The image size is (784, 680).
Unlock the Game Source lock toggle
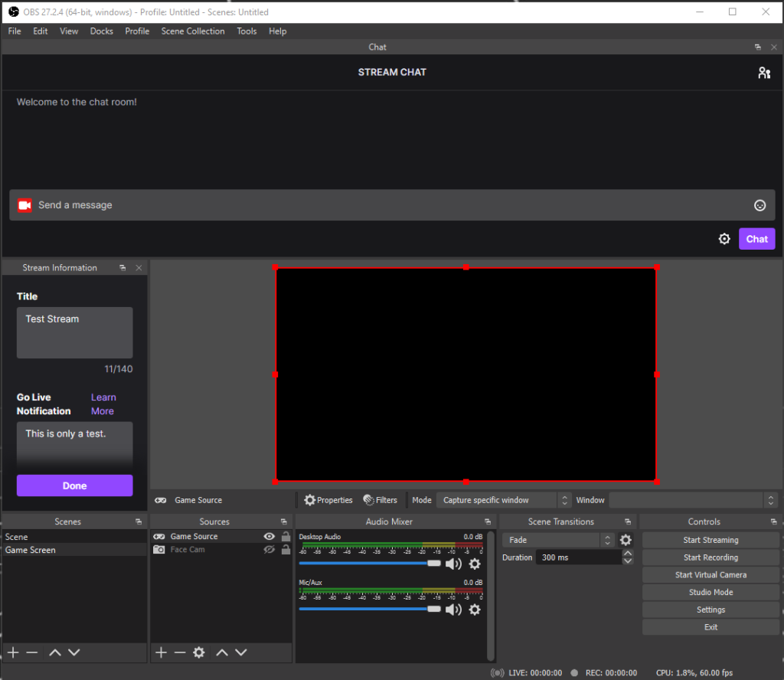tap(286, 536)
